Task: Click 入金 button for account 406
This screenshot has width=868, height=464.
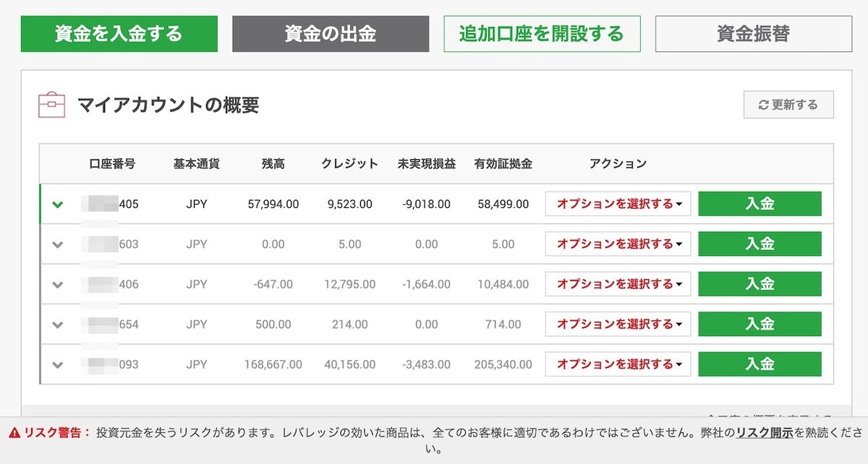Action: click(759, 284)
